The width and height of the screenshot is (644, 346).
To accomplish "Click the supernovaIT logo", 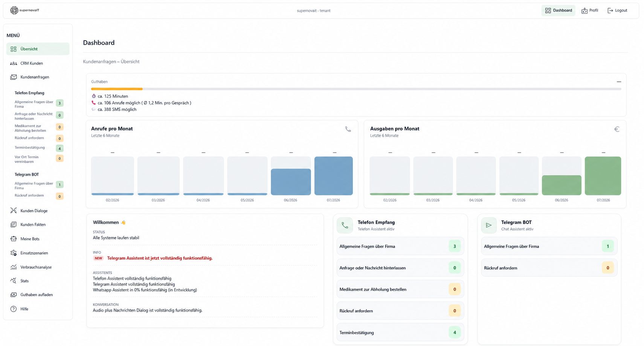I will 25,10.
